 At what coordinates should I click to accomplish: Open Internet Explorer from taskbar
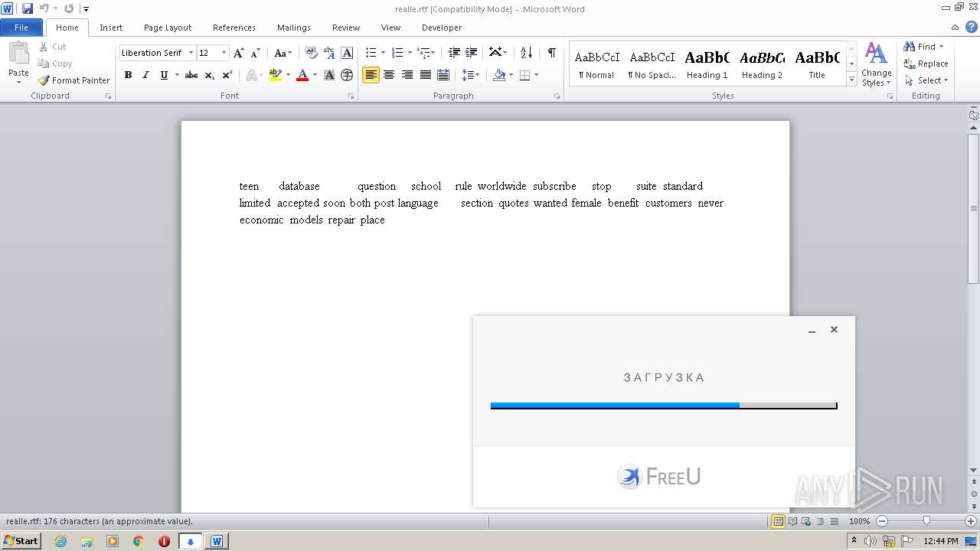pyautogui.click(x=60, y=541)
